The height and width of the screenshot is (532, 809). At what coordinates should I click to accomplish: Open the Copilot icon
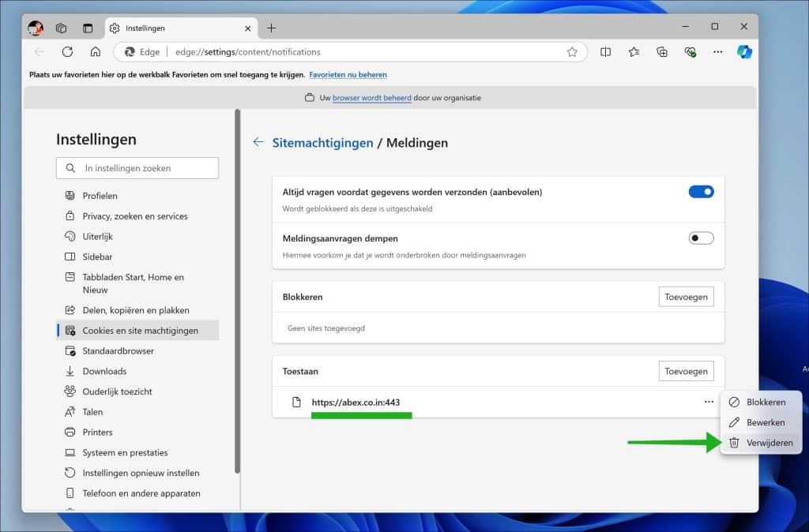point(744,51)
